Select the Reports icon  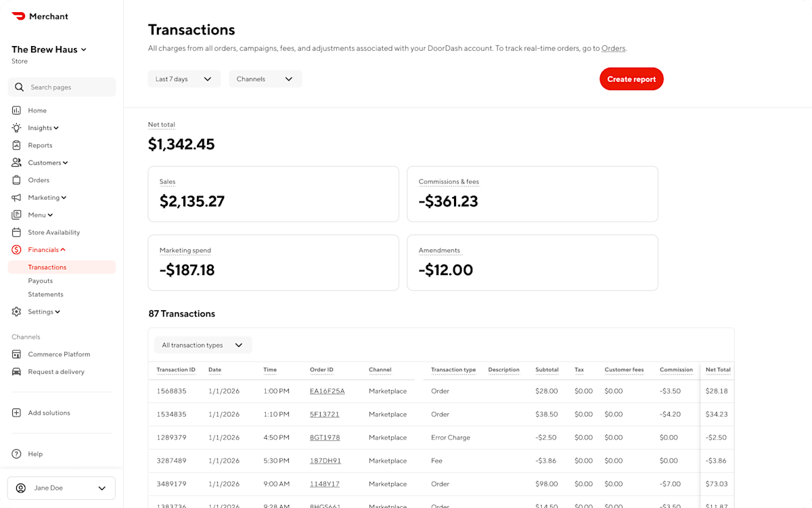15,145
